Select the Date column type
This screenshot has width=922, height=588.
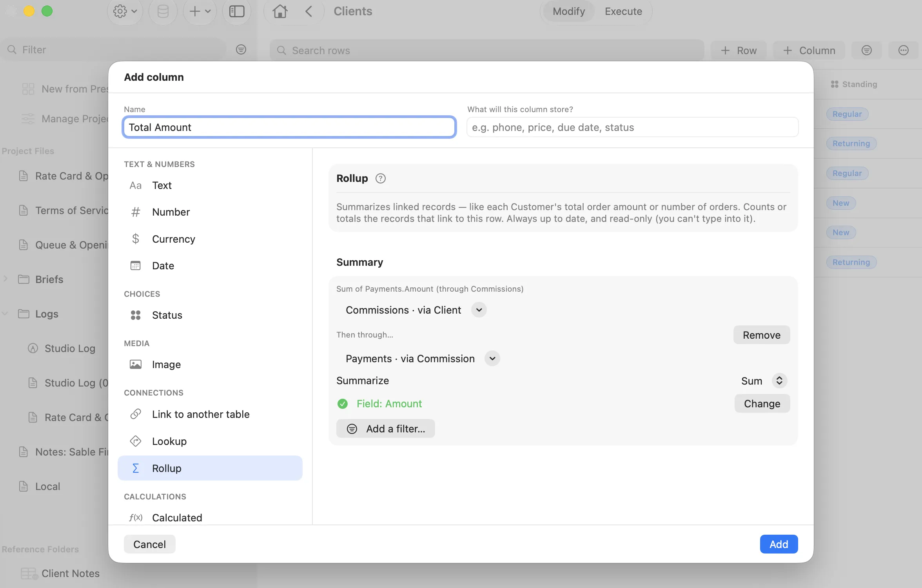(210, 265)
